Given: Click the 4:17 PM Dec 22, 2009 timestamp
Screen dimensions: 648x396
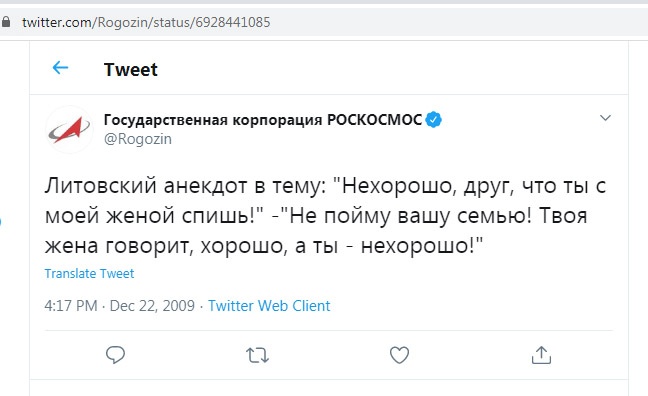Looking at the screenshot, I should click(x=119, y=305).
